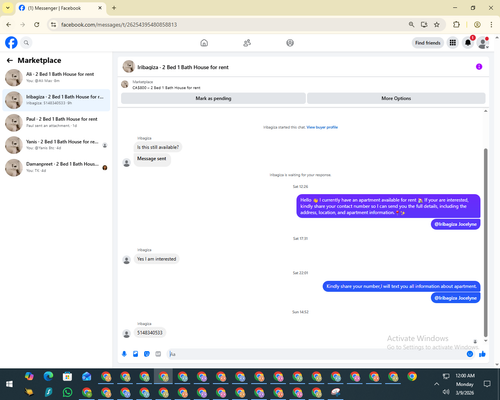This screenshot has width=500, height=400.
Task: Open WhatsApp from taskbar
Action: pos(68,392)
